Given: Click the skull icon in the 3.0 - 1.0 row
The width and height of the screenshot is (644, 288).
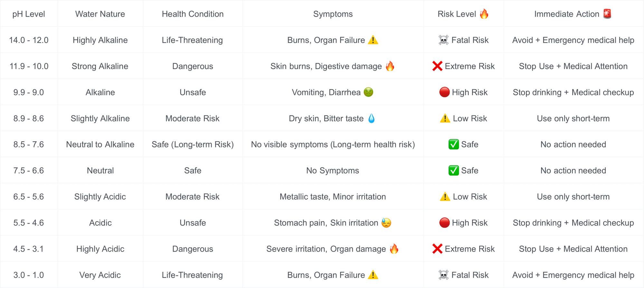Looking at the screenshot, I should click(443, 275).
